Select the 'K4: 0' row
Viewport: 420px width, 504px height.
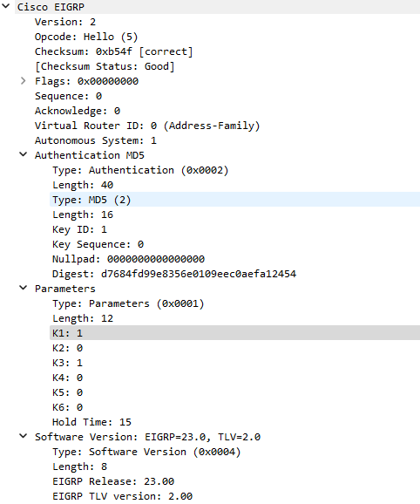(x=67, y=378)
